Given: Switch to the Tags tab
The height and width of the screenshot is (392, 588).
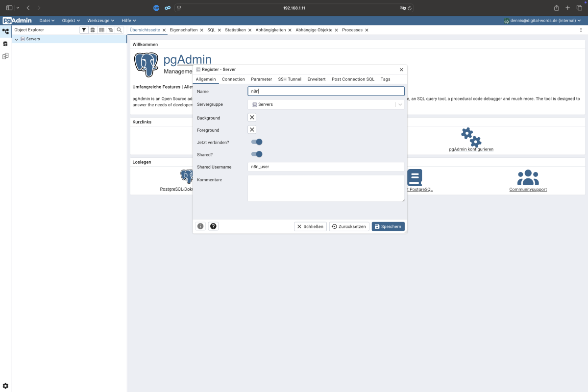Looking at the screenshot, I should (x=386, y=79).
